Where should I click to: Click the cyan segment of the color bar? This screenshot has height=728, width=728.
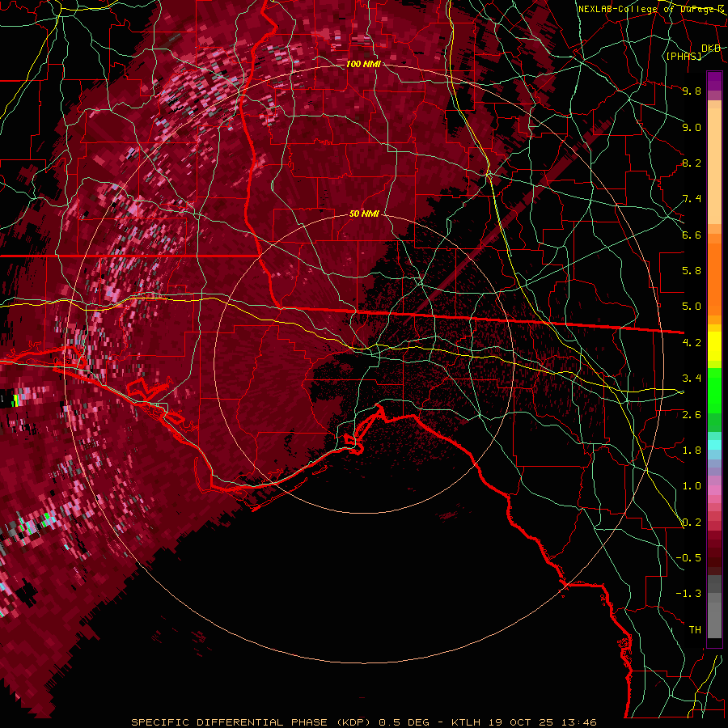(x=714, y=445)
